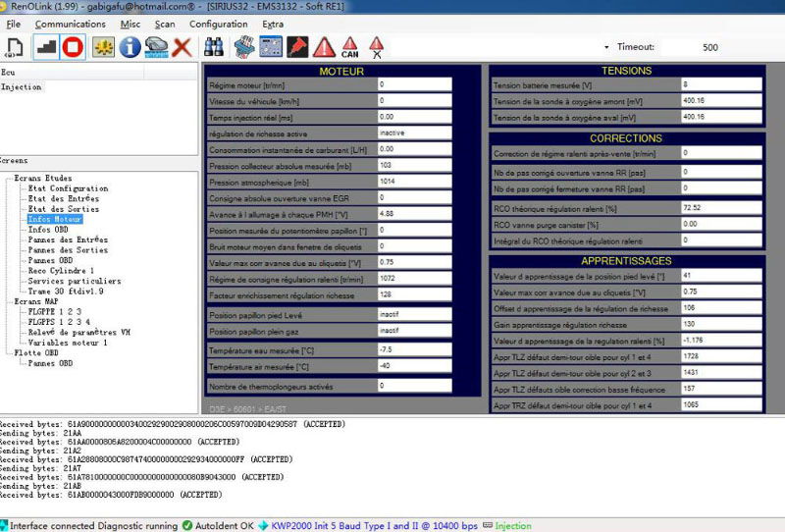Click the new document toolbar icon
This screenshot has height=532, width=785.
pyautogui.click(x=15, y=46)
